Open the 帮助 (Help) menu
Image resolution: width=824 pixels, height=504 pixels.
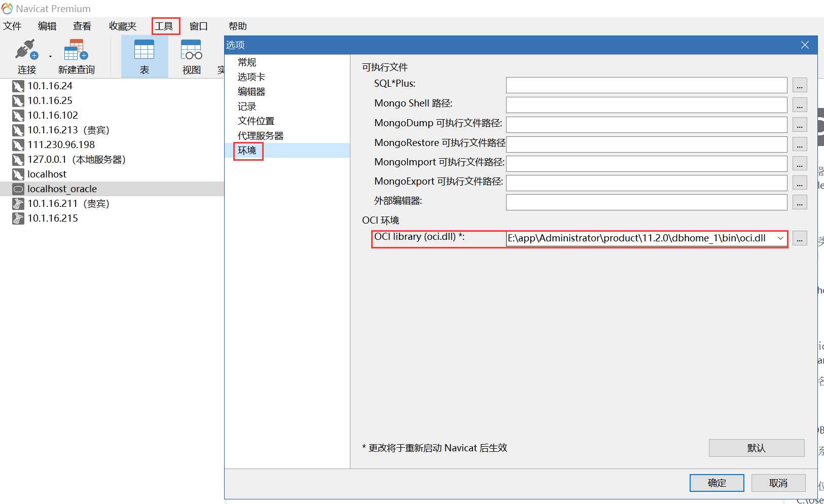point(237,26)
